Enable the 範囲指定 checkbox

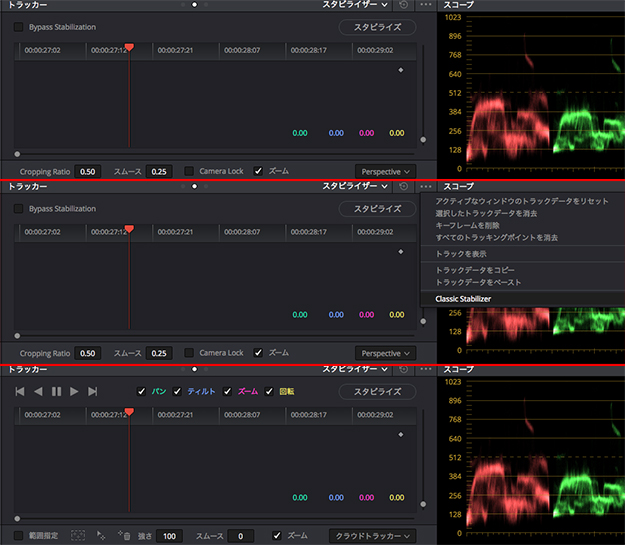[x=19, y=536]
